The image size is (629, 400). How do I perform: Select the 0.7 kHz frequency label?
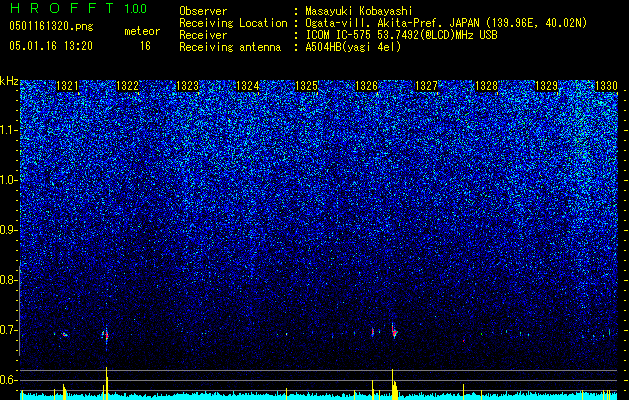point(8,330)
